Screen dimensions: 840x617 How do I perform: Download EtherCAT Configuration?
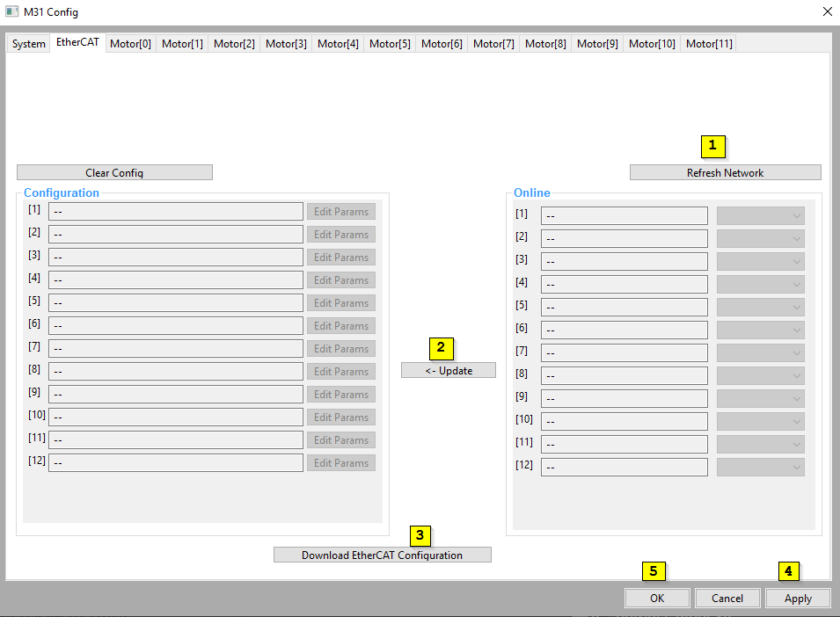[382, 555]
